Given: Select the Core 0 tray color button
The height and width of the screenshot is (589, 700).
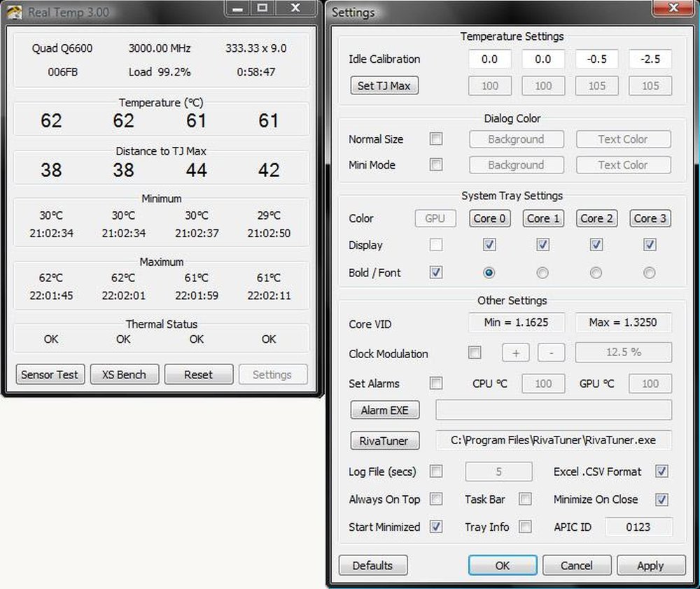Looking at the screenshot, I should [489, 218].
